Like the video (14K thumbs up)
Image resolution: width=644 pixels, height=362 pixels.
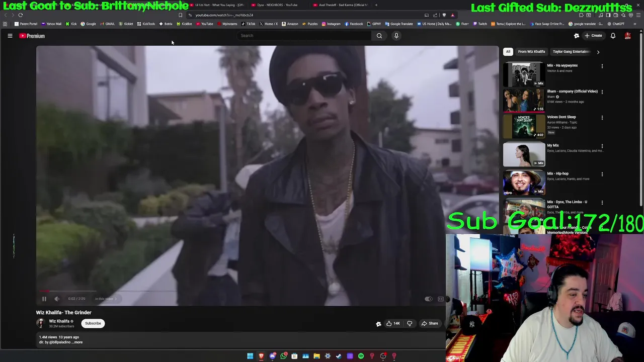pos(393,323)
